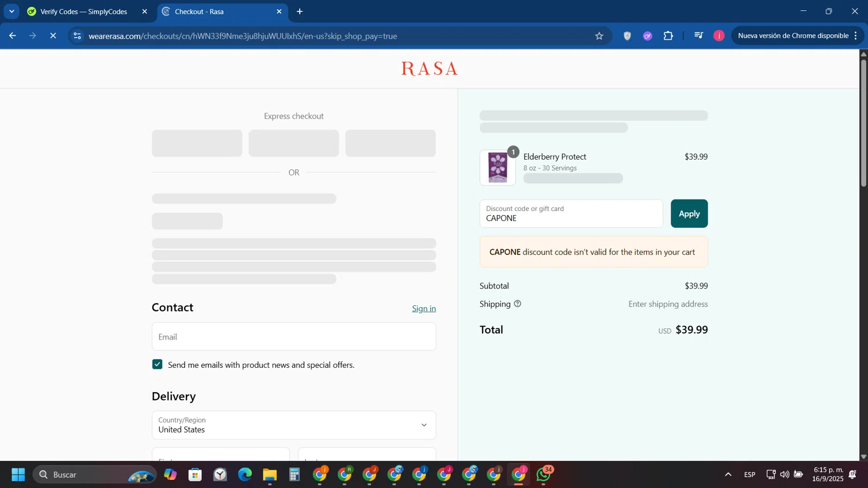Open the Chrome three-dot menu

[x=855, y=36]
